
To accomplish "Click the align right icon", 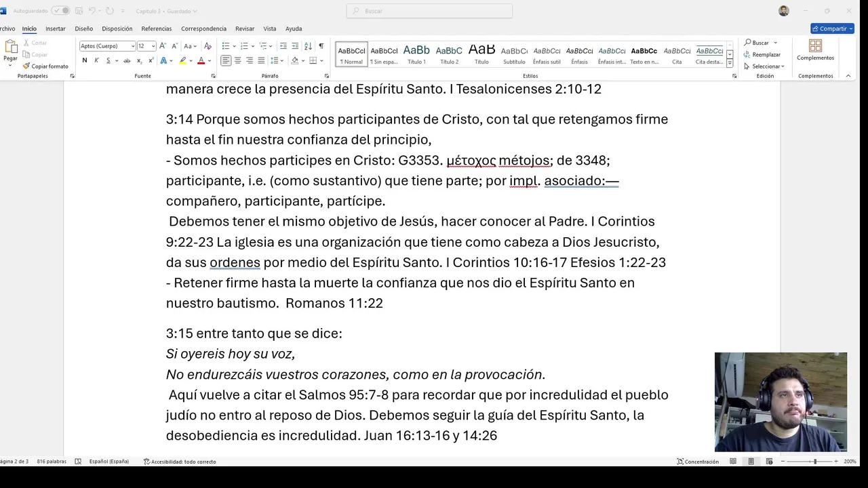I will 250,60.
